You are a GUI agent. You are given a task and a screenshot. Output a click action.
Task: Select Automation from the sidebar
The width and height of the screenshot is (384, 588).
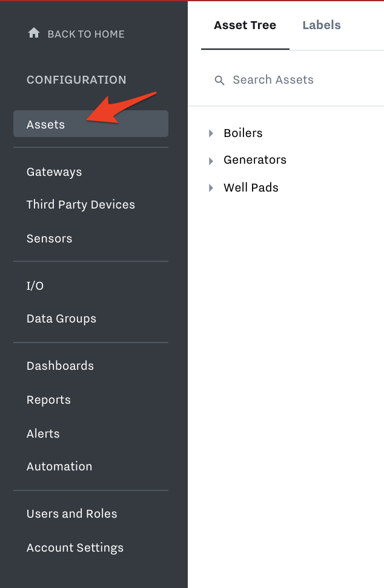click(x=59, y=466)
